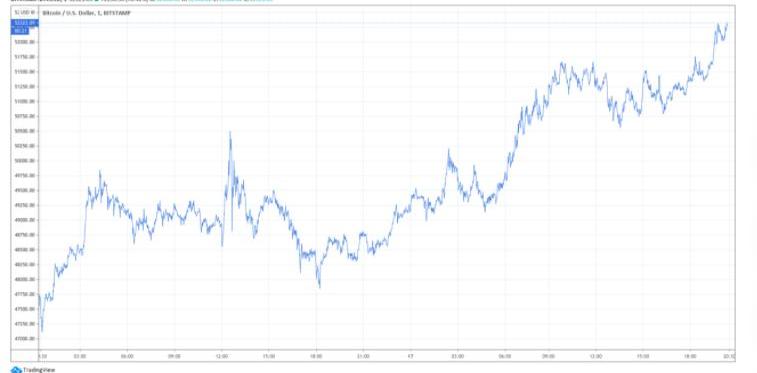Viewport: 757px width, 373px height.
Task: Click the 21:00 marker on time axis
Action: pyautogui.click(x=363, y=356)
